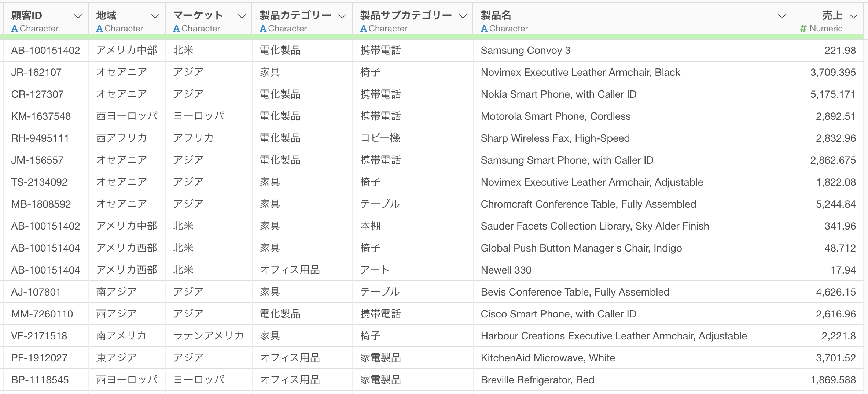The height and width of the screenshot is (394, 868).
Task: Select the 地域 column header label
Action: point(106,15)
